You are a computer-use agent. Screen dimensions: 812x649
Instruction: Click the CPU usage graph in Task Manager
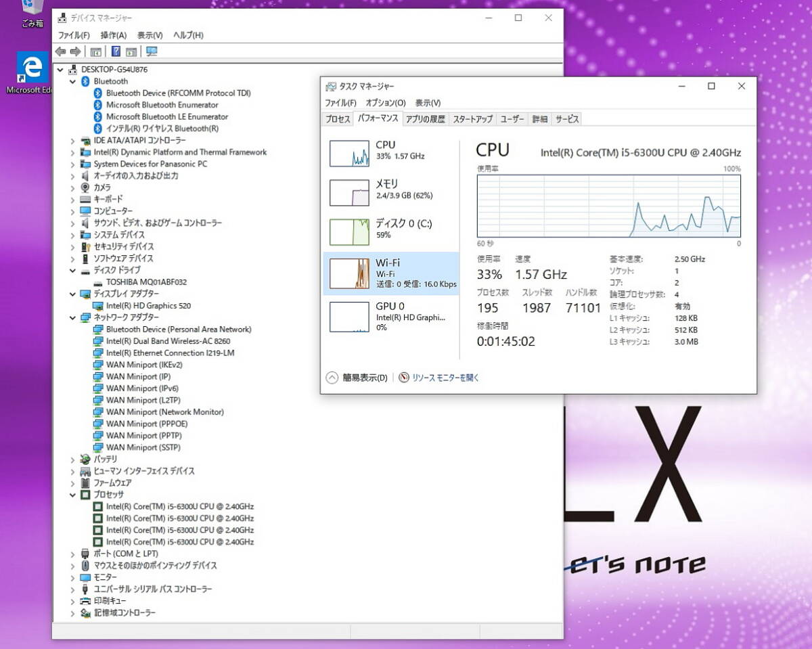point(608,205)
